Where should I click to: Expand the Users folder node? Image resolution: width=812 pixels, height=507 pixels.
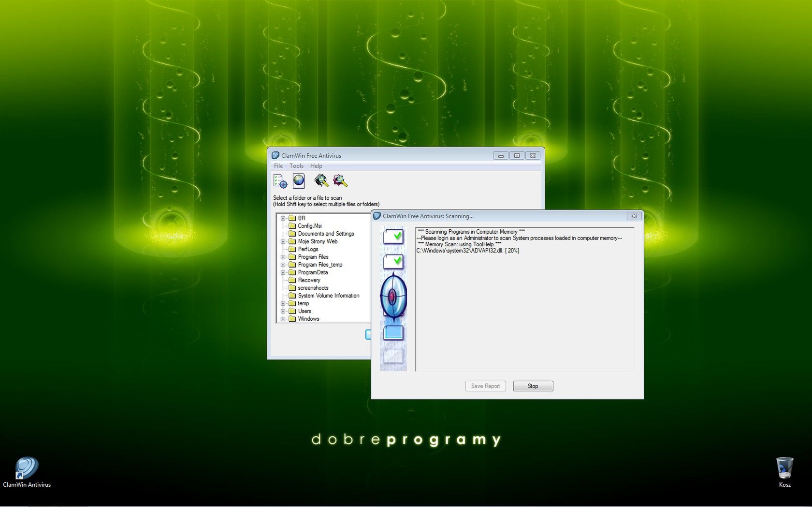click(283, 311)
